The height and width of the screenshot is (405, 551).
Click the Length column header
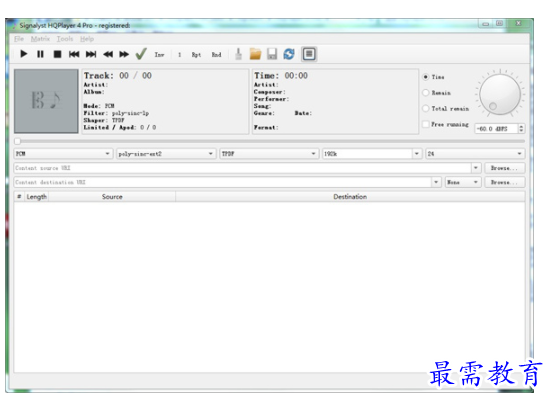pyautogui.click(x=37, y=197)
